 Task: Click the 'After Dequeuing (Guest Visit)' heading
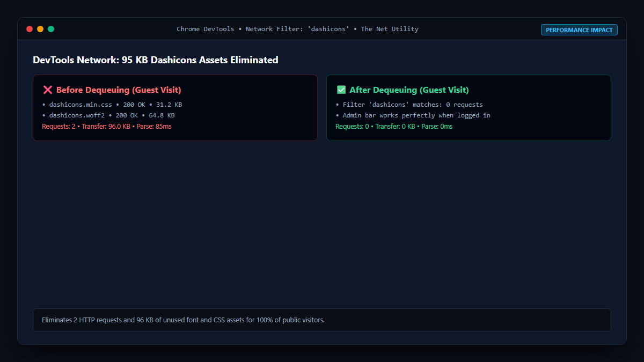tap(409, 90)
